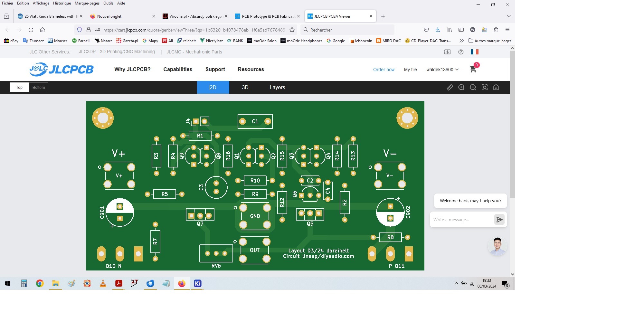Show the library history icon
644x322 pixels.
(x=450, y=30)
